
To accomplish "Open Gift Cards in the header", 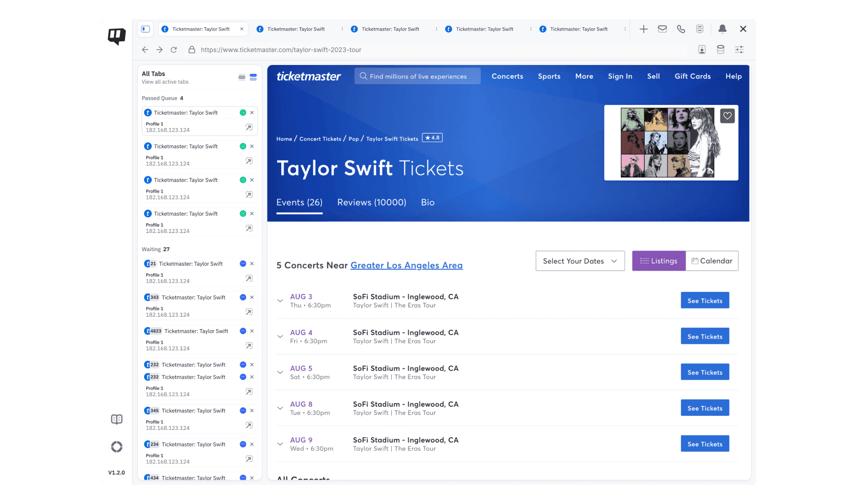I will point(693,76).
